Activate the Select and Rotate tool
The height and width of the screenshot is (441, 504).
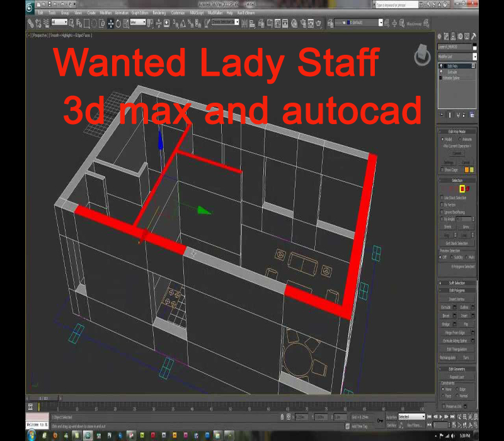pyautogui.click(x=118, y=23)
